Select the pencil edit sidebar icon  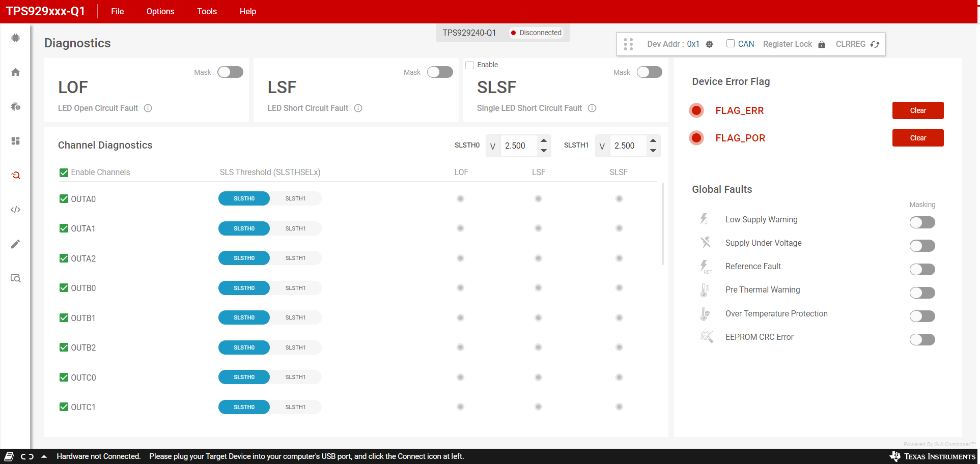pyautogui.click(x=16, y=244)
